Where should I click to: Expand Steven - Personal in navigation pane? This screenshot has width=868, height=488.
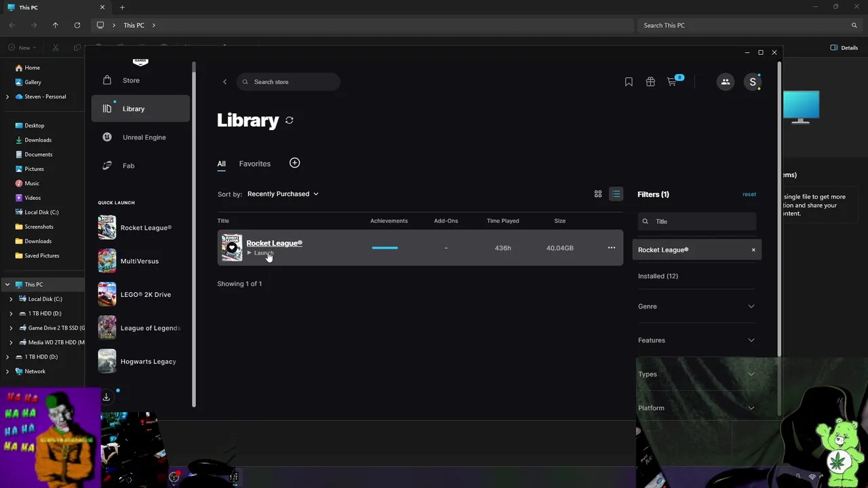pos(7,97)
